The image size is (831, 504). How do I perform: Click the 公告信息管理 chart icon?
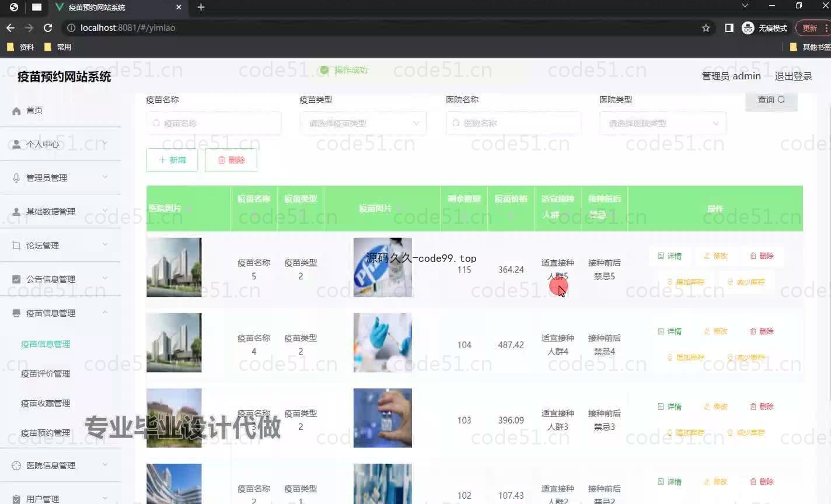click(x=16, y=279)
